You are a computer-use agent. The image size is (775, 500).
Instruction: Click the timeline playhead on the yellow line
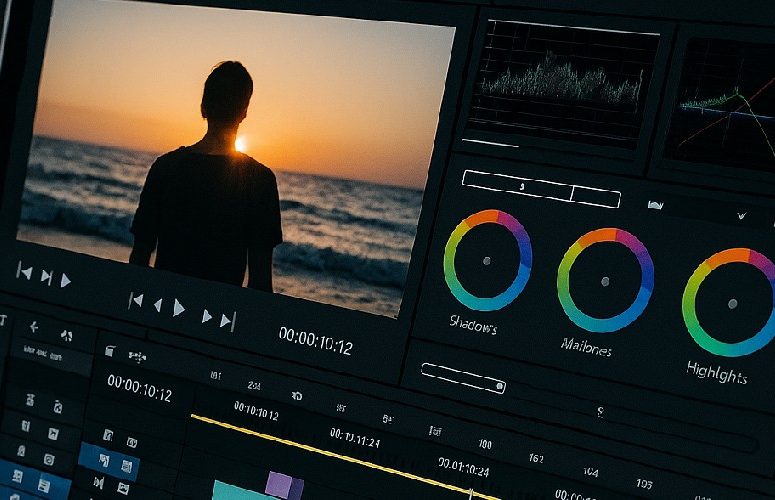471,493
